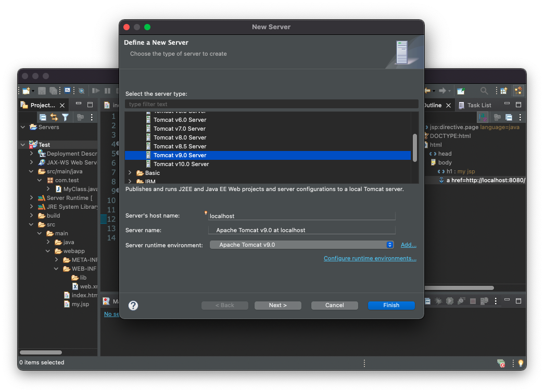This screenshot has height=392, width=544.
Task: Click the Server's host name field
Action: tap(301, 216)
